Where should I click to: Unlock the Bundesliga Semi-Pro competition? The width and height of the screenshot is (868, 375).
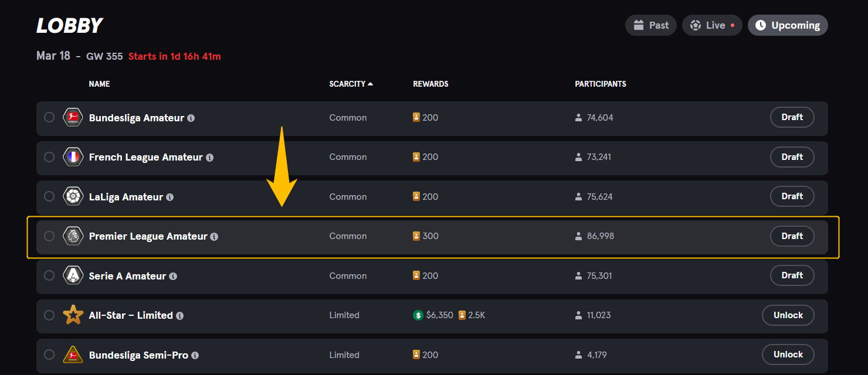coord(788,354)
